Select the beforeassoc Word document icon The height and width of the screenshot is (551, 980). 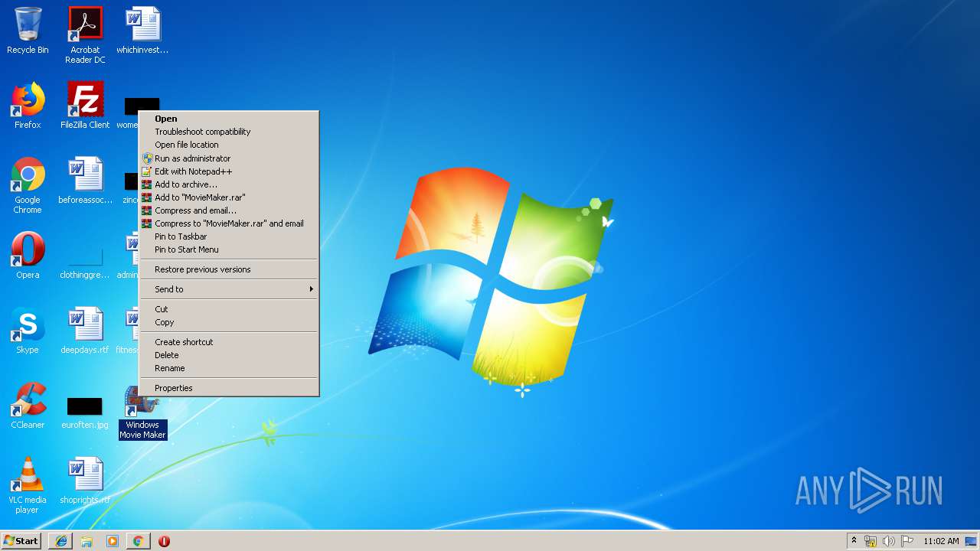pos(85,181)
